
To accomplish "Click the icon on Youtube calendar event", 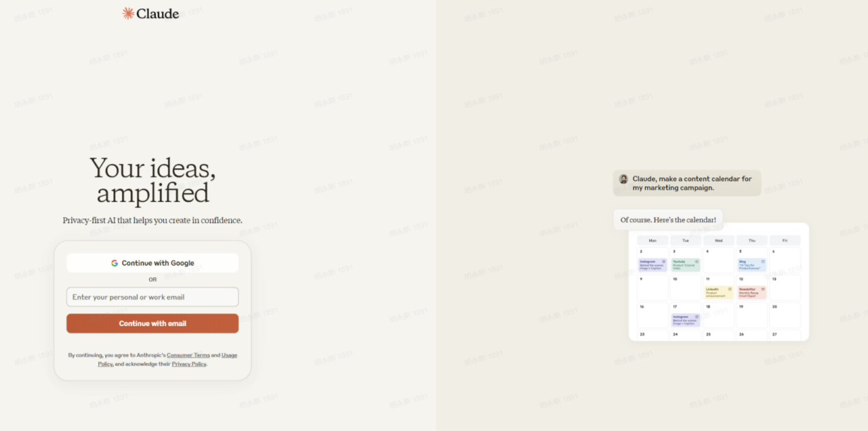I will pyautogui.click(x=696, y=261).
